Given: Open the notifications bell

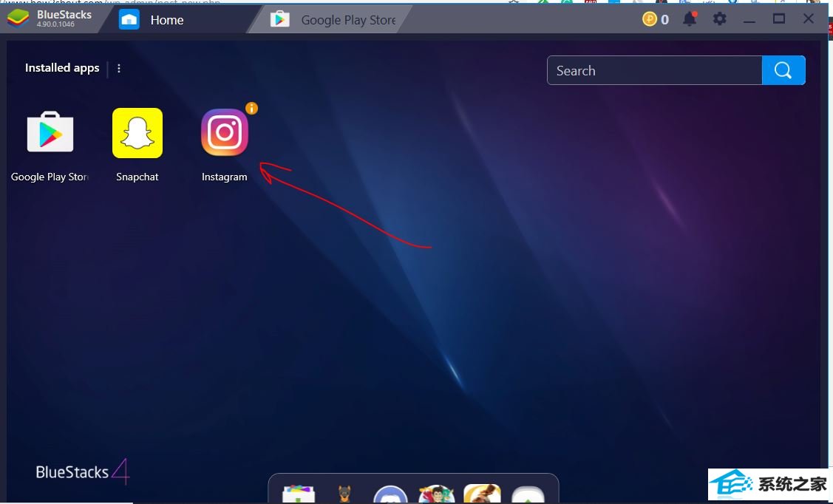Looking at the screenshot, I should 690,18.
